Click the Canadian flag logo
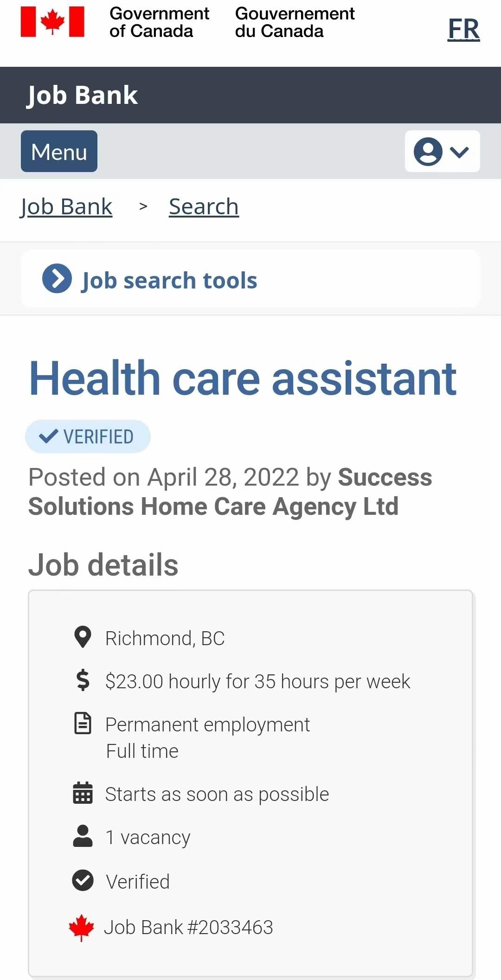This screenshot has height=980, width=501. [52, 22]
